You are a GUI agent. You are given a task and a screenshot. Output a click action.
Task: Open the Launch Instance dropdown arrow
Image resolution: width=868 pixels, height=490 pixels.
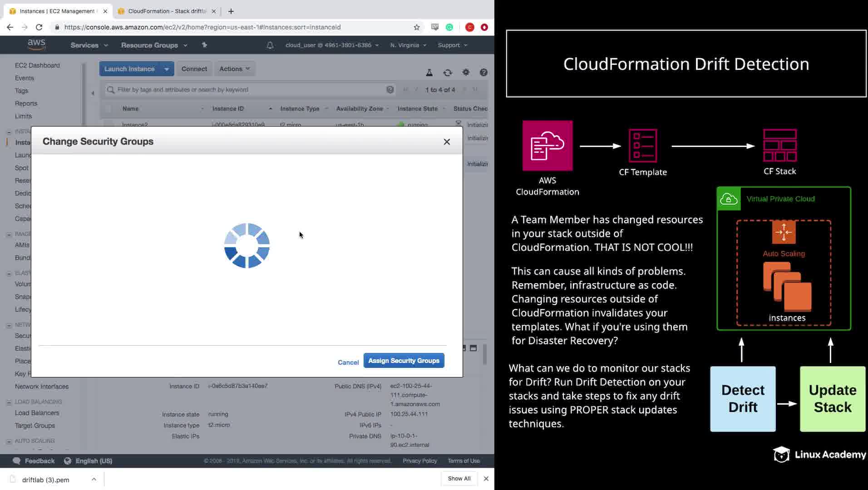(x=167, y=69)
